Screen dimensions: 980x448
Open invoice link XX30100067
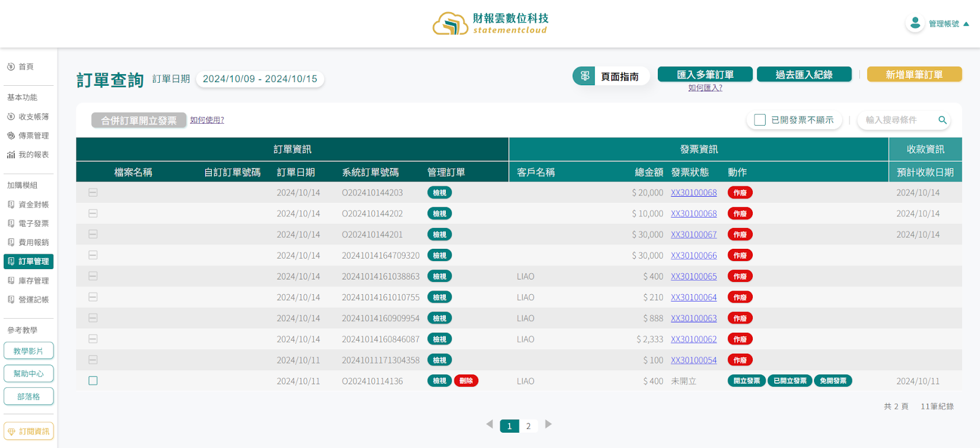click(x=693, y=234)
